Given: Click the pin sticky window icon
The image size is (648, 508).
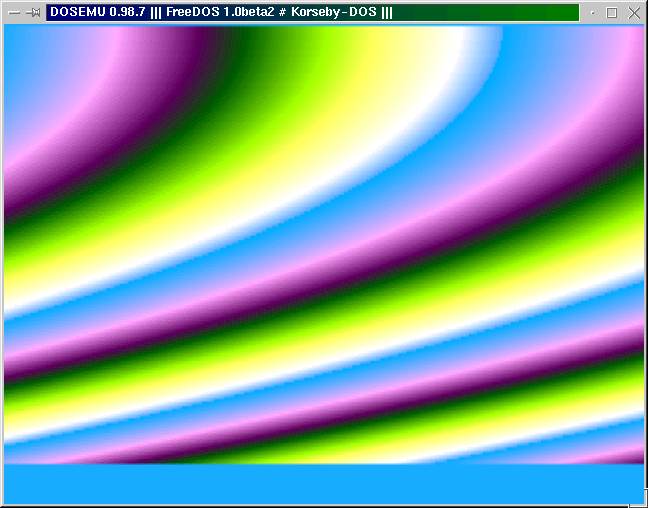Looking at the screenshot, I should (33, 13).
